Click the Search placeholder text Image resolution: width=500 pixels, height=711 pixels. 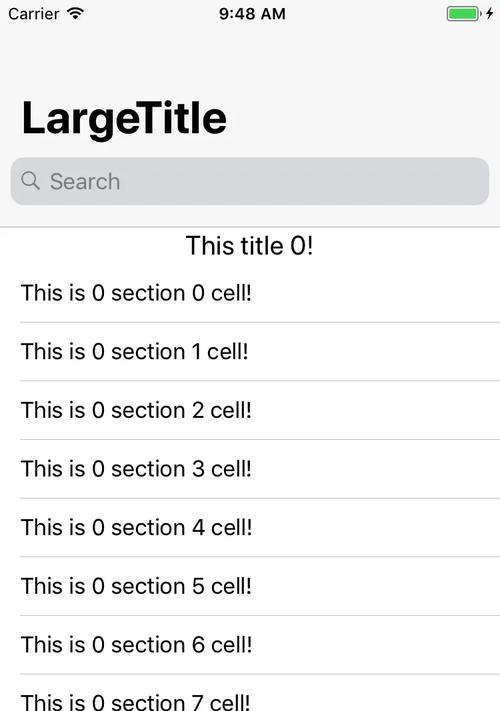(85, 181)
